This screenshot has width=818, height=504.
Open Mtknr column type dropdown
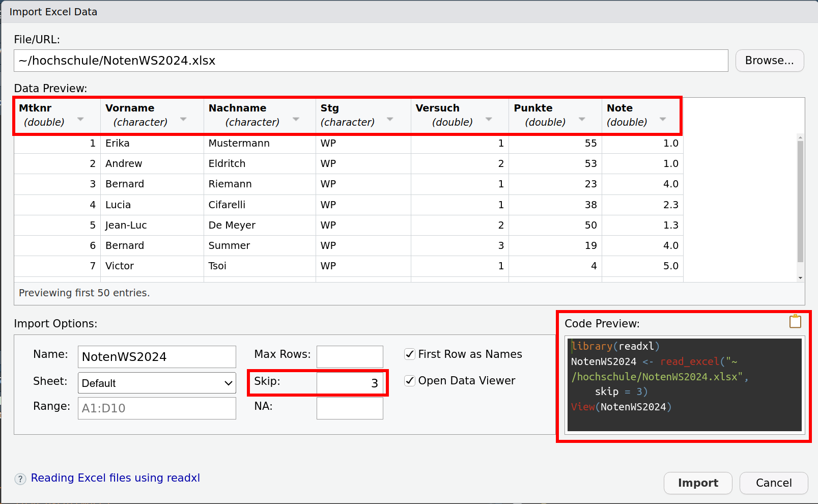[80, 120]
